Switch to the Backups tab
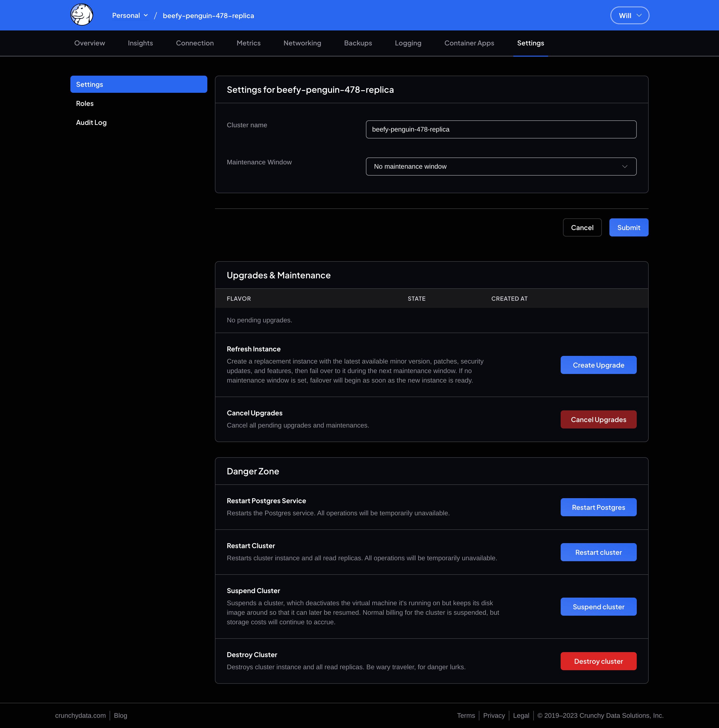Image resolution: width=719 pixels, height=728 pixels. (x=358, y=43)
